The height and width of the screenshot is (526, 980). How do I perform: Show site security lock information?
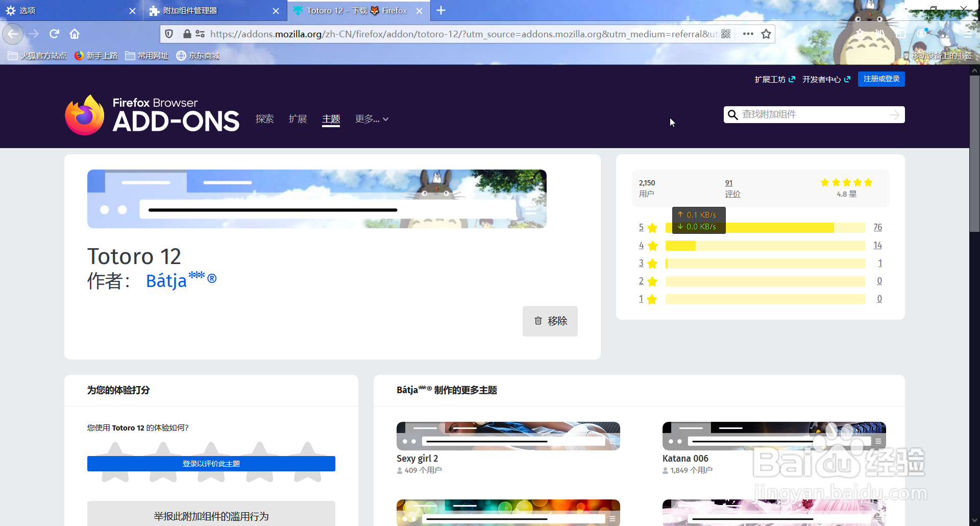pyautogui.click(x=187, y=34)
